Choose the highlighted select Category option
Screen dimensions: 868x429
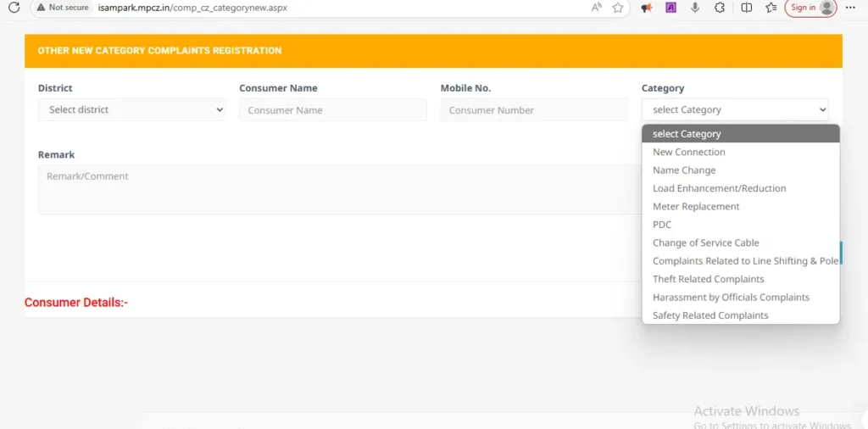click(741, 133)
